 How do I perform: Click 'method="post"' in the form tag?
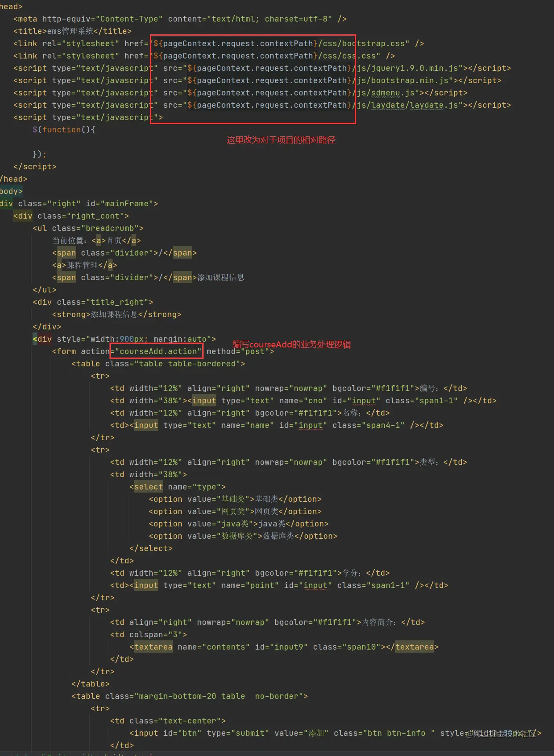pos(238,351)
